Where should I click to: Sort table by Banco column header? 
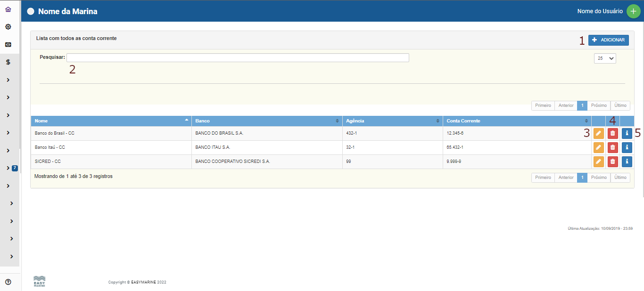click(x=266, y=121)
